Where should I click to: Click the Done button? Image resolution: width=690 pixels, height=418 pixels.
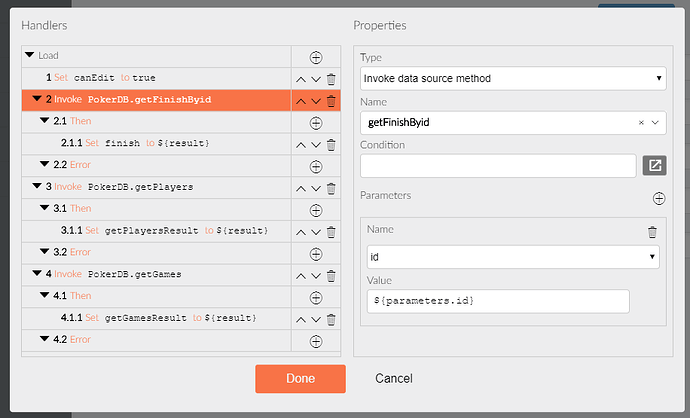click(300, 379)
